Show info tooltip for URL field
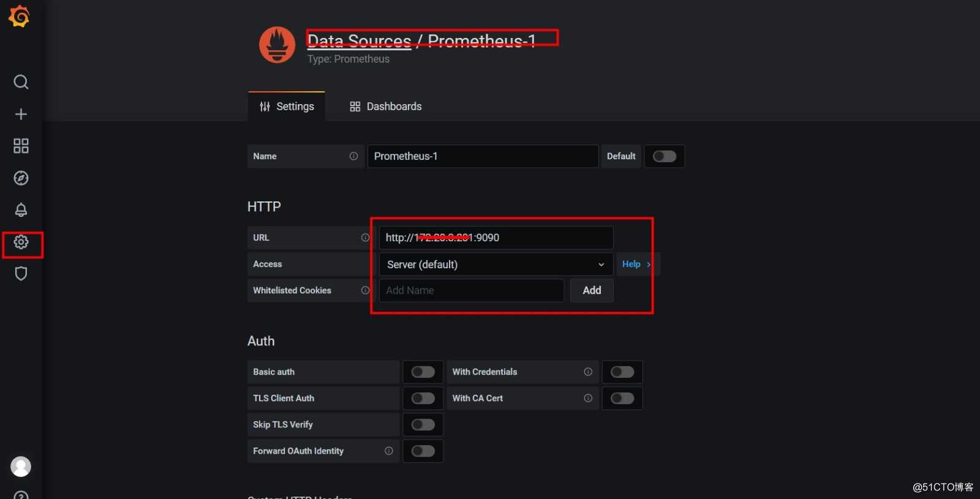This screenshot has height=499, width=980. point(365,238)
